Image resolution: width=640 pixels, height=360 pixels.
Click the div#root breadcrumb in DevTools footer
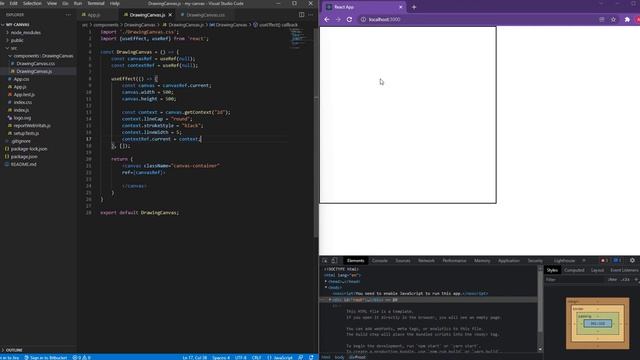pyautogui.click(x=357, y=357)
